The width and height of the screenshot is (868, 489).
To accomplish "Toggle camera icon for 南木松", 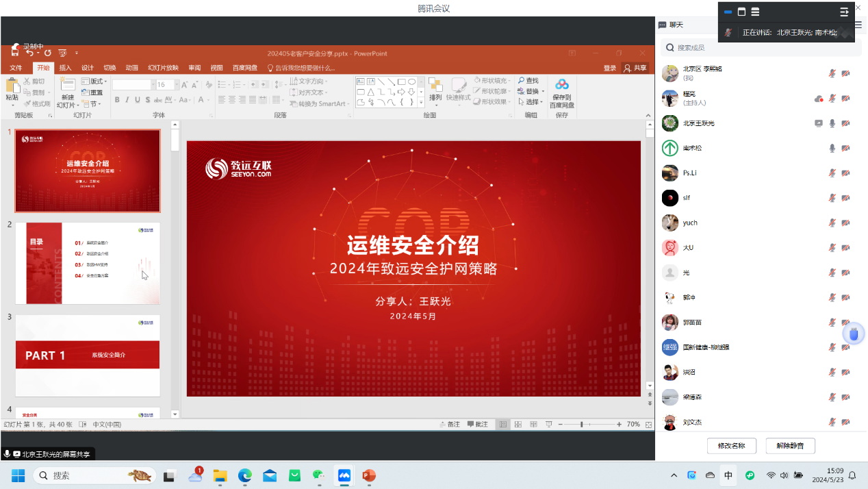I will pyautogui.click(x=846, y=148).
